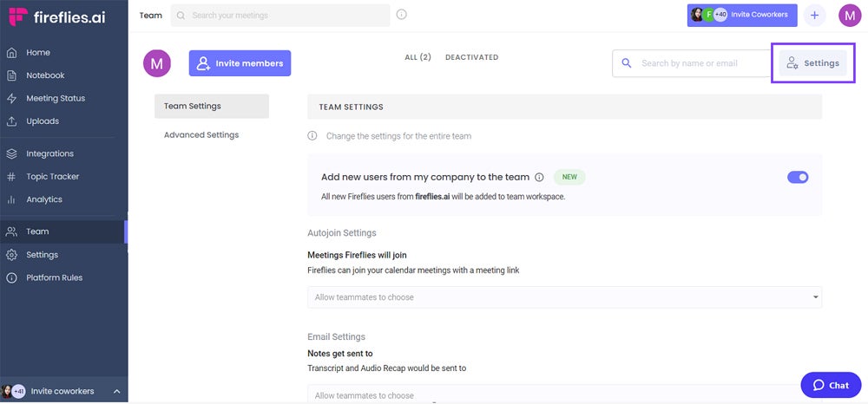Open Integrations in sidebar
This screenshot has height=404, width=868.
(x=49, y=153)
